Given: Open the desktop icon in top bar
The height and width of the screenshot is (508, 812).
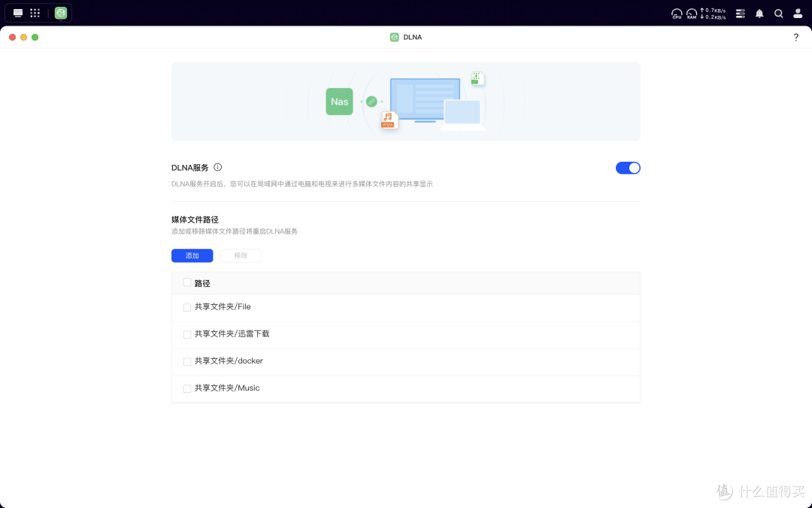Looking at the screenshot, I should click(18, 13).
